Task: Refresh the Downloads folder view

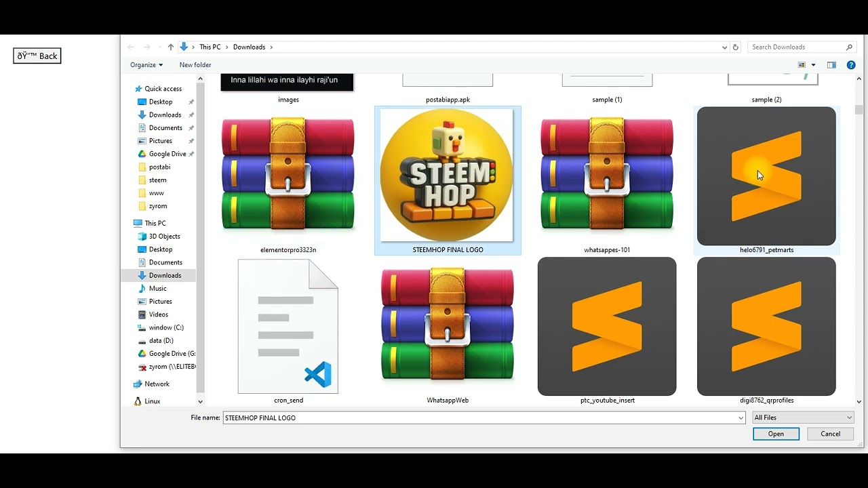Action: point(736,47)
